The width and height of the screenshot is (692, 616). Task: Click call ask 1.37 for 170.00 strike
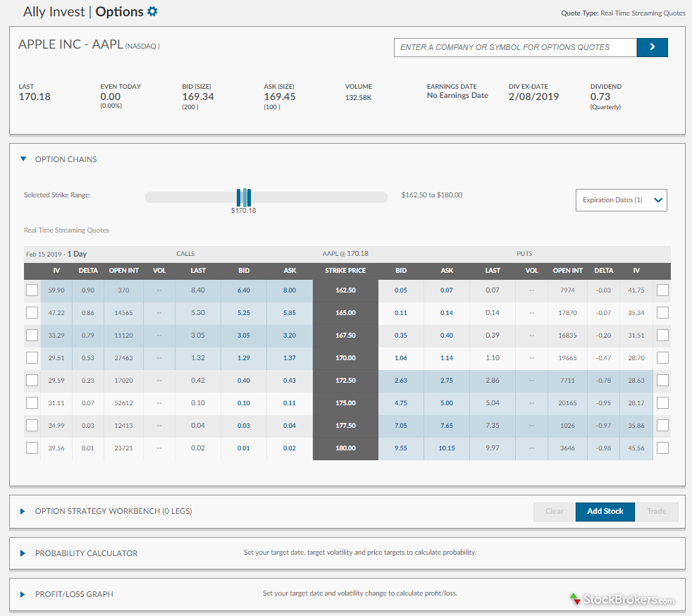click(x=290, y=357)
